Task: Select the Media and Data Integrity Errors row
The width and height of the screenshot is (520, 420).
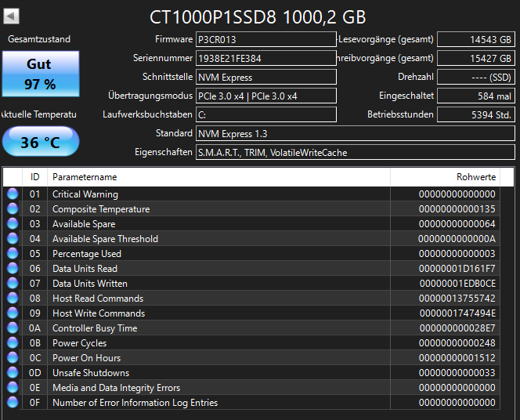Action: point(251,388)
